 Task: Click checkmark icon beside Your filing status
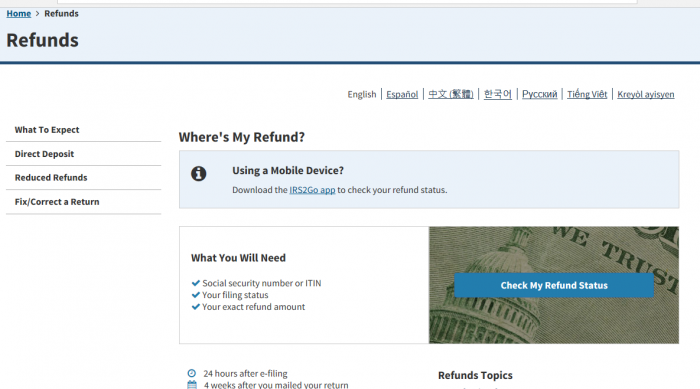tap(196, 295)
